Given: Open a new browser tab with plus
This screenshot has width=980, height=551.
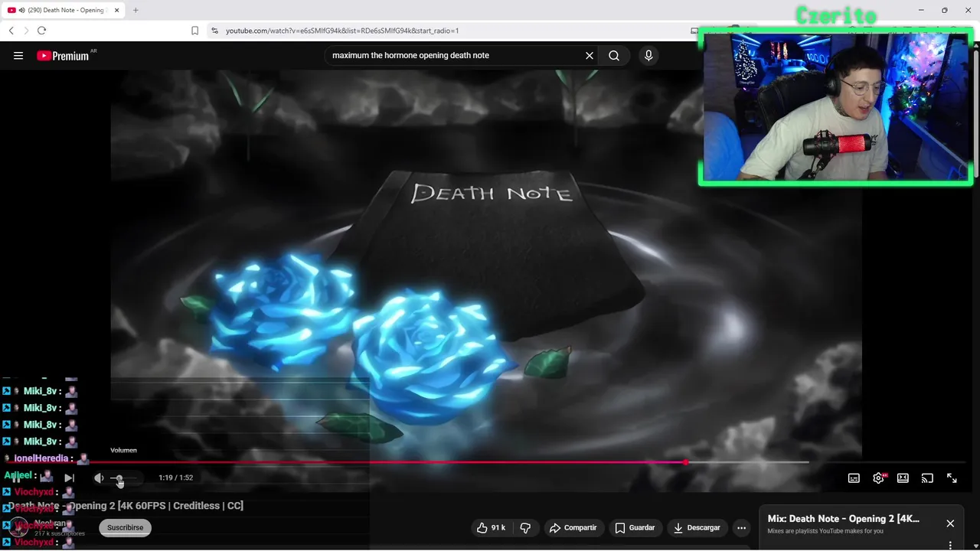Looking at the screenshot, I should click(136, 10).
